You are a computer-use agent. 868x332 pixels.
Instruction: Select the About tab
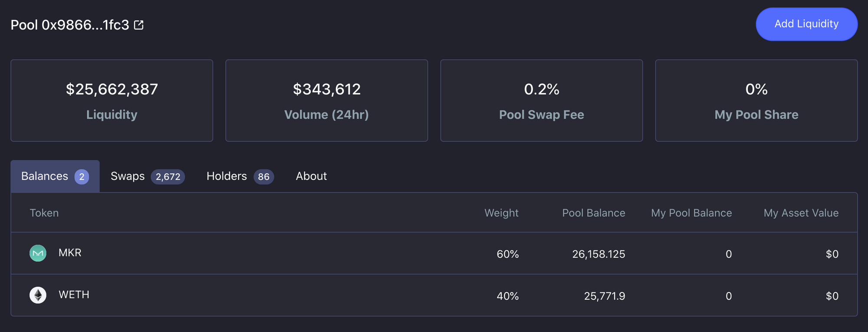pyautogui.click(x=311, y=176)
